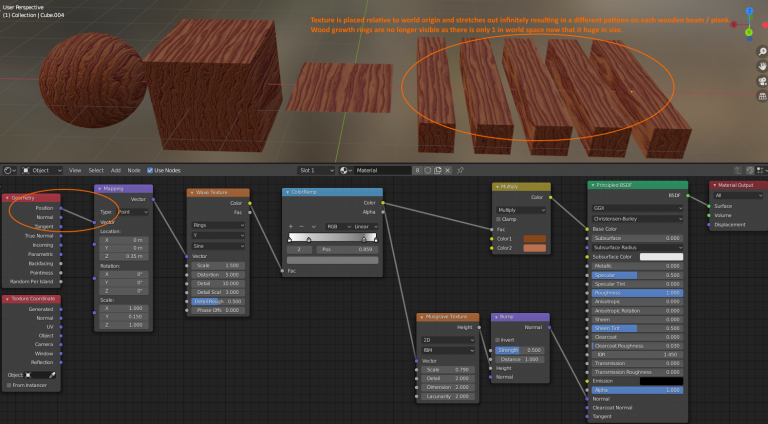The image size is (768, 424).
Task: Click the Color1 swatch in Multiply node
Action: tap(534, 238)
